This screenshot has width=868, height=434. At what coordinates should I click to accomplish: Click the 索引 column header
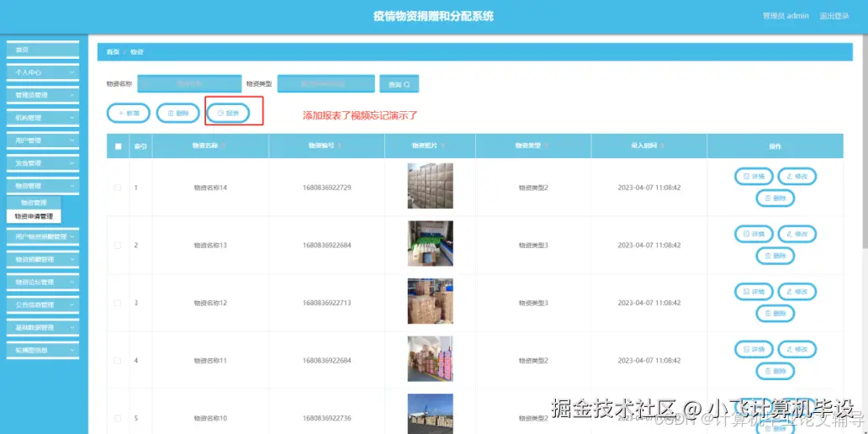point(140,146)
